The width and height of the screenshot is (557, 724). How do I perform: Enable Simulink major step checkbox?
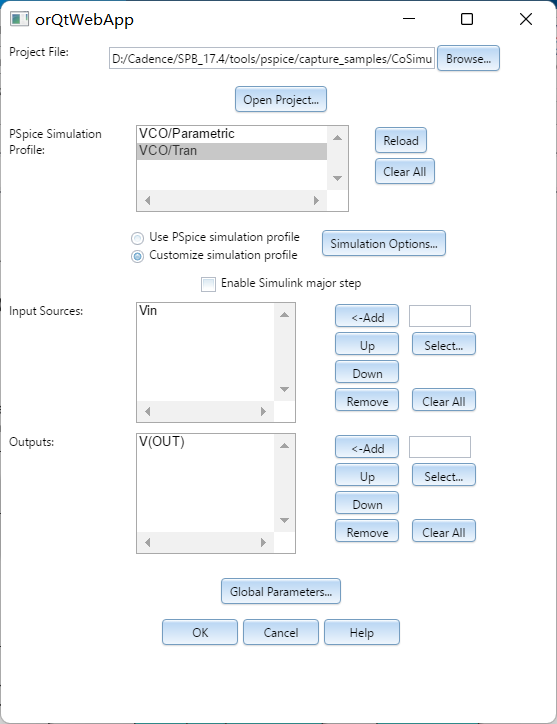208,284
